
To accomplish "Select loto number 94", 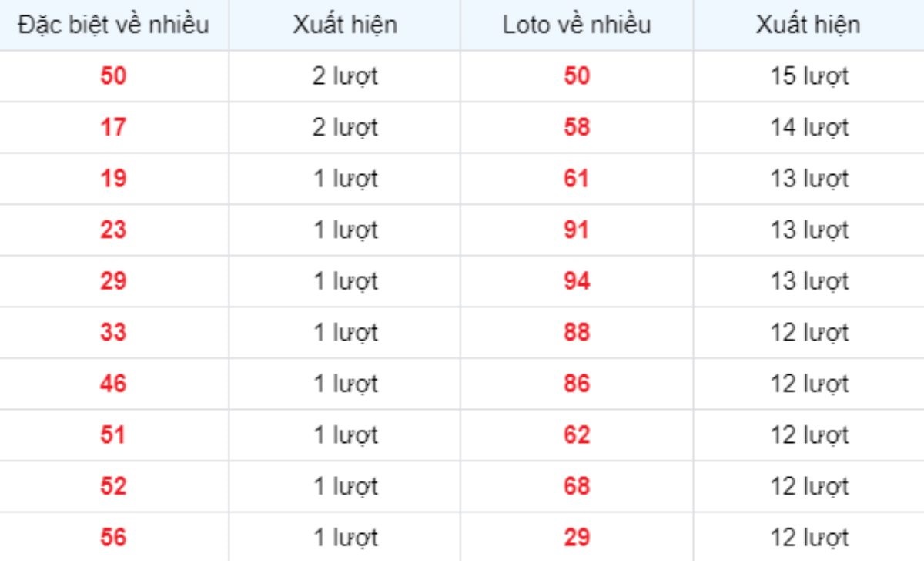I will [x=577, y=281].
